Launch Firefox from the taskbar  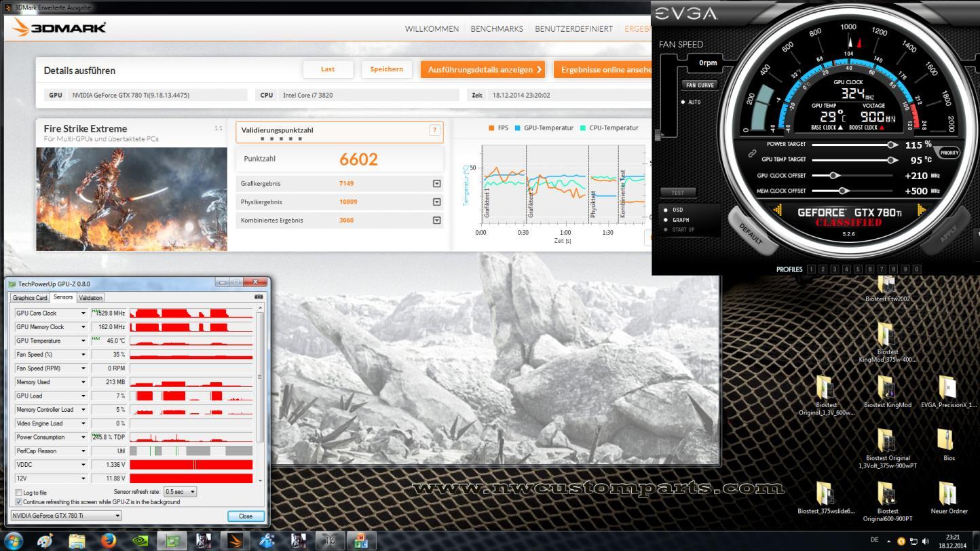[109, 541]
